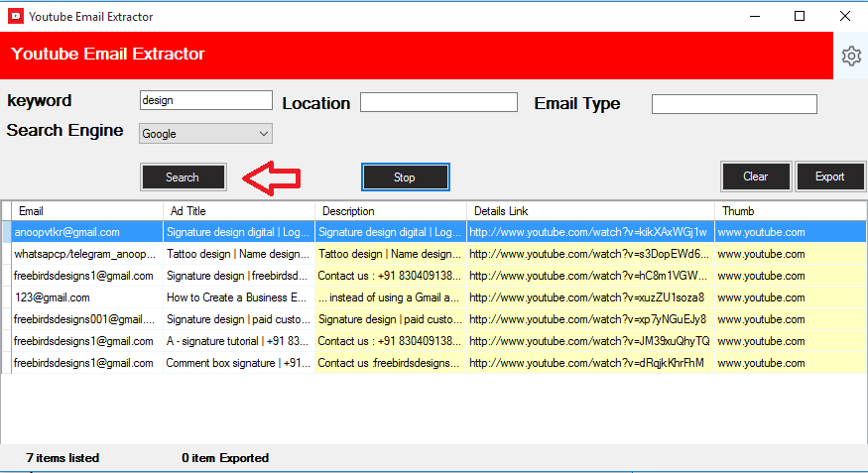Click row selector of the anoopvtkr row
The image size is (868, 473).
pos(7,232)
